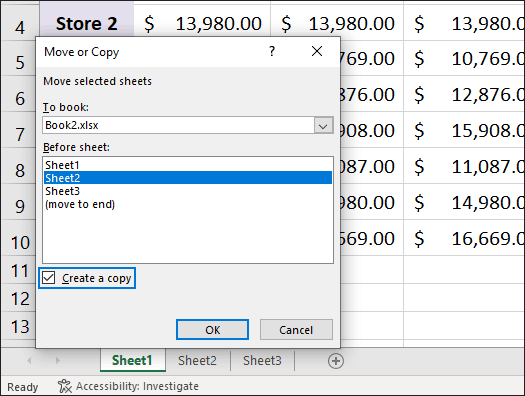The image size is (525, 396).
Task: Select Sheet3 in Before sheet list
Action: click(188, 191)
